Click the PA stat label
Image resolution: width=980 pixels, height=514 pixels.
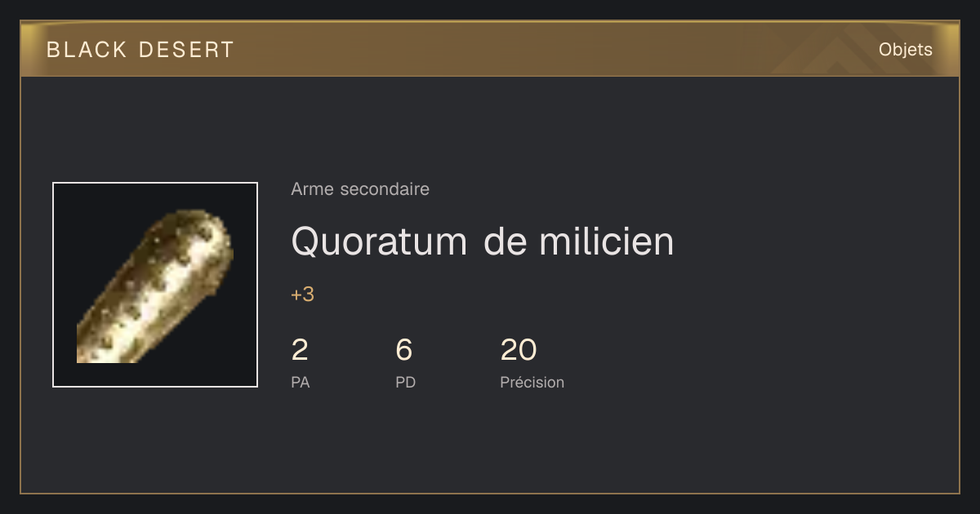coord(301,382)
